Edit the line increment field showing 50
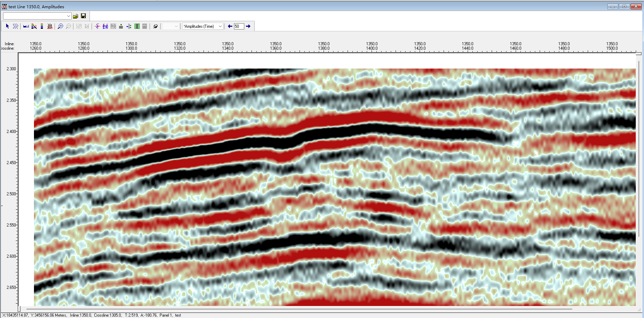644x318 pixels. pyautogui.click(x=239, y=26)
